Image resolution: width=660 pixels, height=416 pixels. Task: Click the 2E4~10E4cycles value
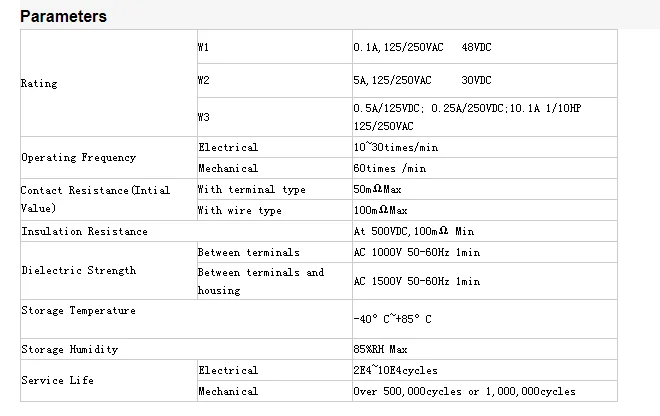(x=395, y=370)
